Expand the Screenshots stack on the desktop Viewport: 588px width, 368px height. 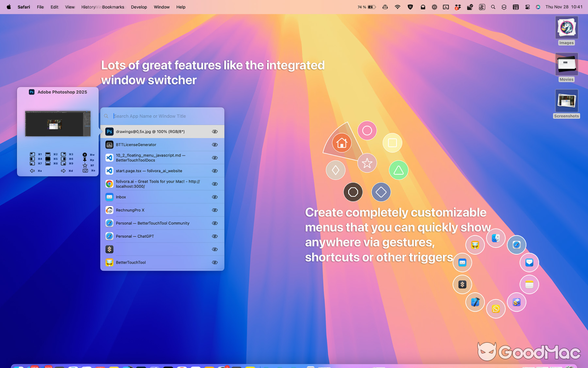(566, 100)
